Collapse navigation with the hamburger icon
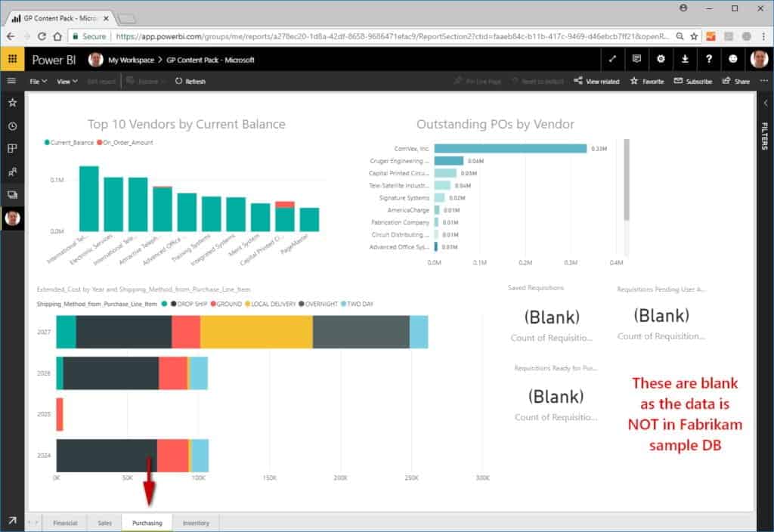The height and width of the screenshot is (532, 774). click(x=11, y=81)
